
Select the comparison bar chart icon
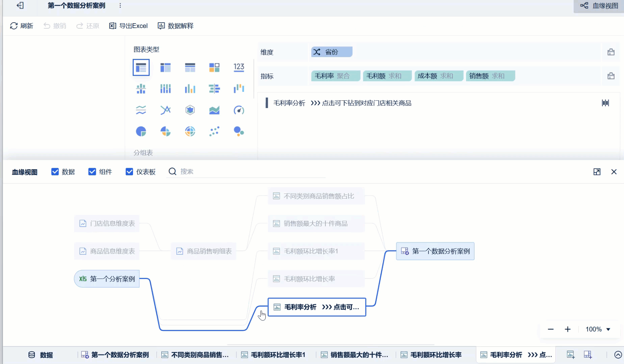point(214,89)
